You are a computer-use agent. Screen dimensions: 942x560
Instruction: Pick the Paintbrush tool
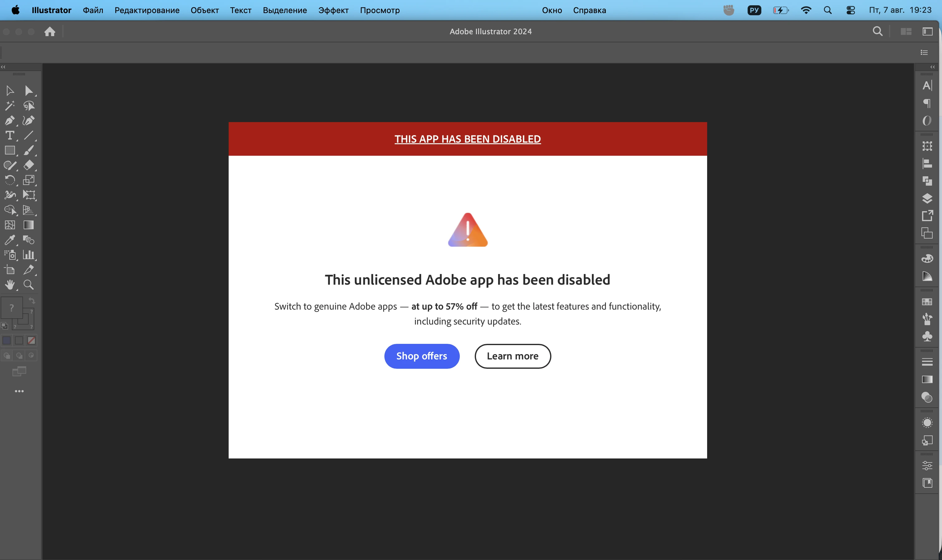(29, 150)
